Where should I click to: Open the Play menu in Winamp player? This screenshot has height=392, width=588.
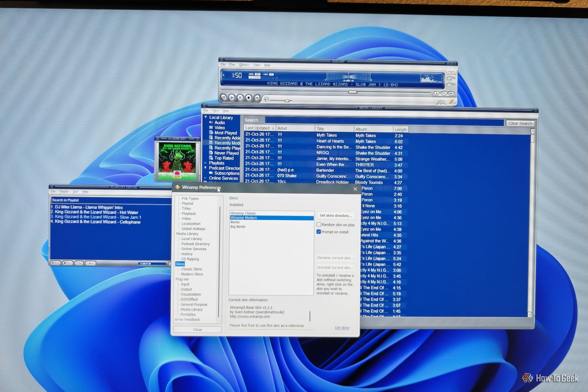pos(232,65)
